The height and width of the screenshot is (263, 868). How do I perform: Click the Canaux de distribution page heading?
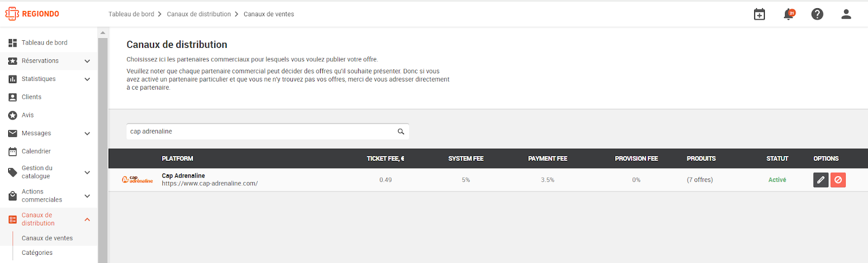click(177, 45)
